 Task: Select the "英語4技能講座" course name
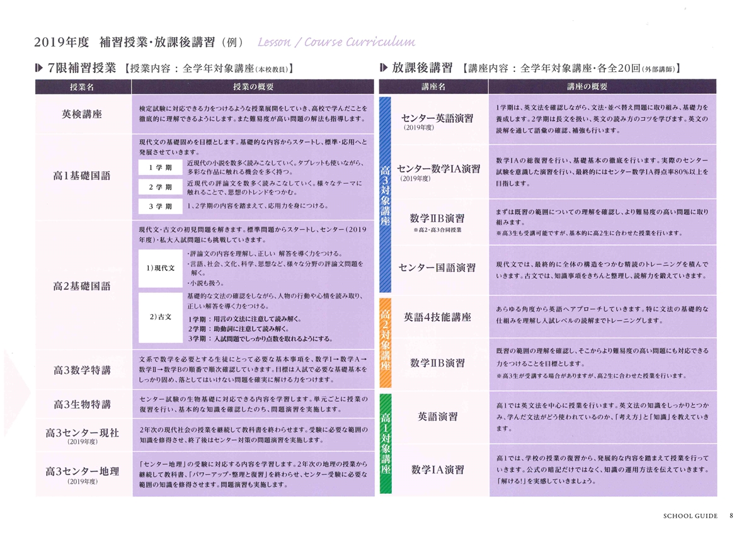pos(437,317)
